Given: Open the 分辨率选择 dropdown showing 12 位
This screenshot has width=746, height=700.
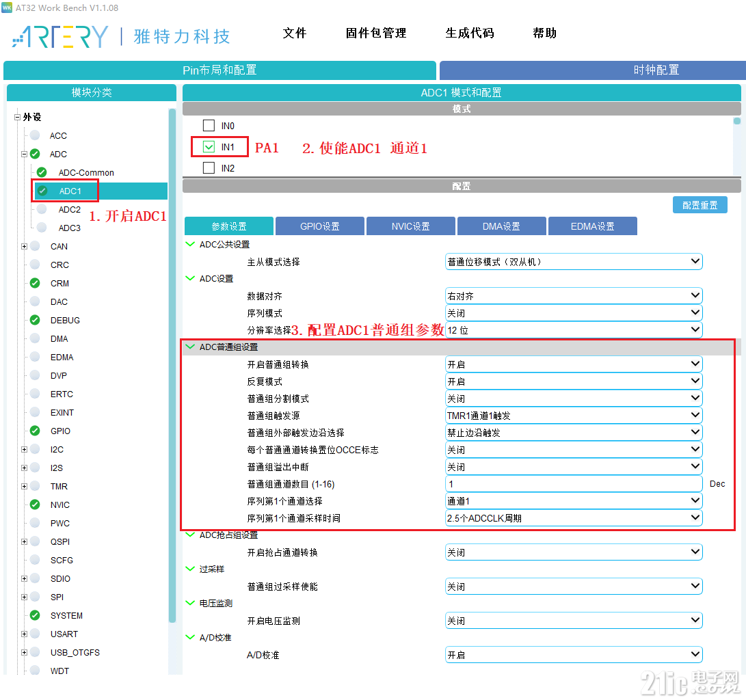Looking at the screenshot, I should point(574,330).
